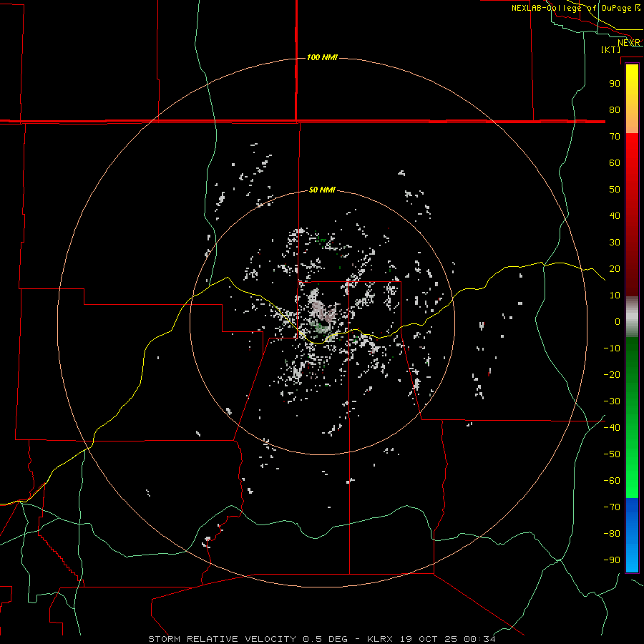The height and width of the screenshot is (644, 644).
Task: Click the 30 value on velocity scale
Action: click(x=615, y=243)
